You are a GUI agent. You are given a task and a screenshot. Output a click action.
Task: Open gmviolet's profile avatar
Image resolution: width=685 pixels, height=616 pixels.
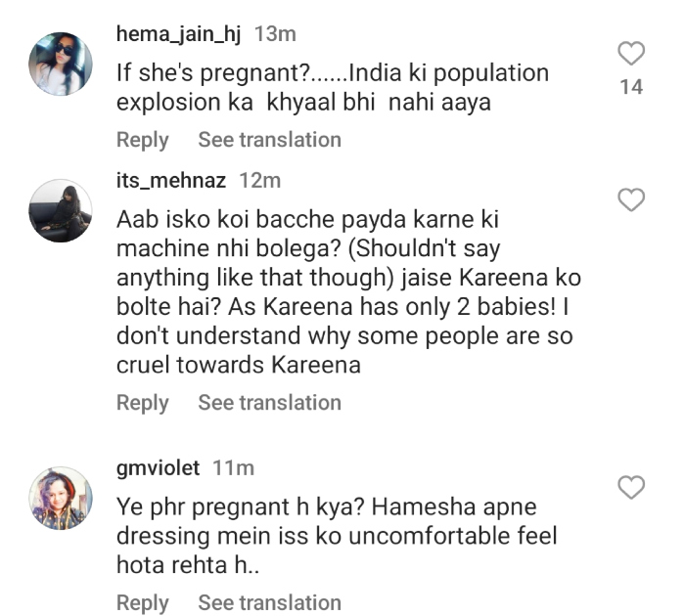click(x=61, y=498)
